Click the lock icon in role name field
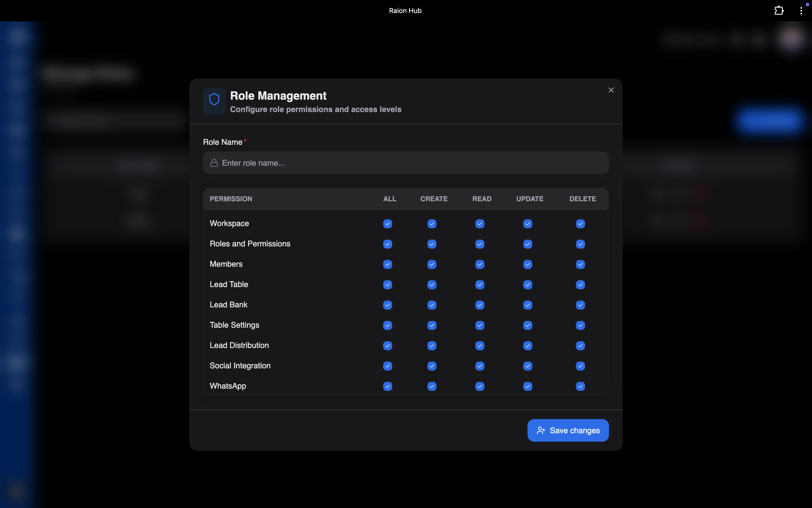The width and height of the screenshot is (812, 508). tap(214, 163)
